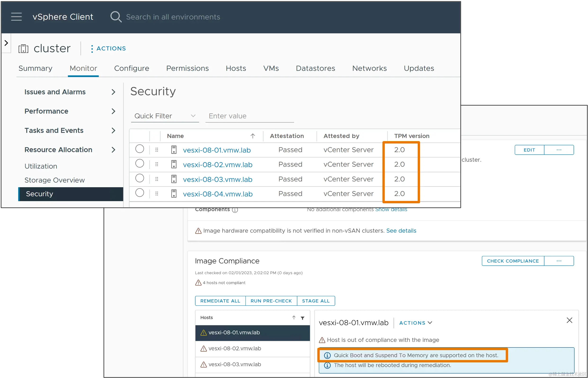Expand the left navigation panel arrow
Screen dimensions: 588x378
coord(6,43)
